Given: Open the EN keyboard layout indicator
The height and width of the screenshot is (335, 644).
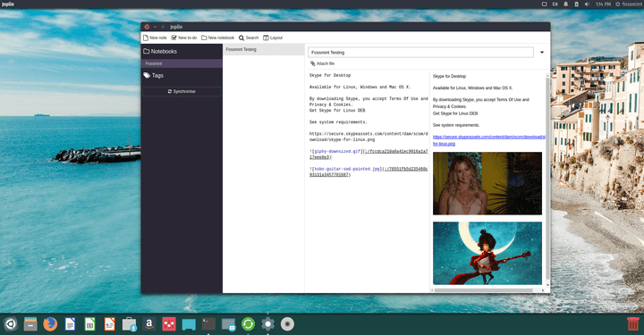Looking at the screenshot, I should click(555, 4).
